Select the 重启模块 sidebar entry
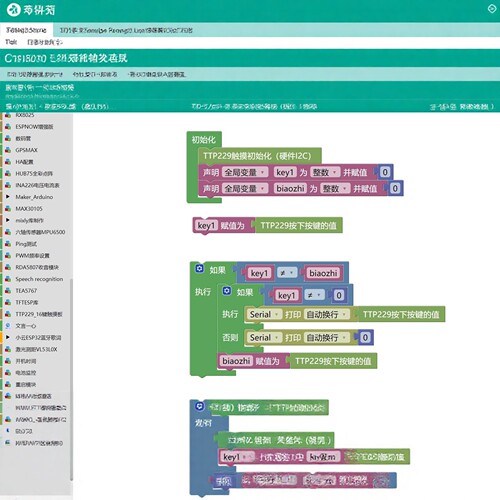 pyautogui.click(x=26, y=384)
